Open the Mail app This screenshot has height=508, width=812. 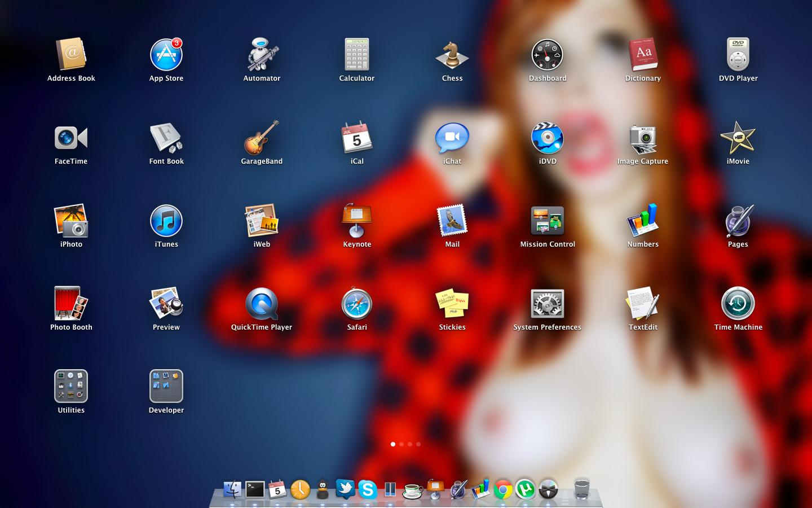click(452, 221)
